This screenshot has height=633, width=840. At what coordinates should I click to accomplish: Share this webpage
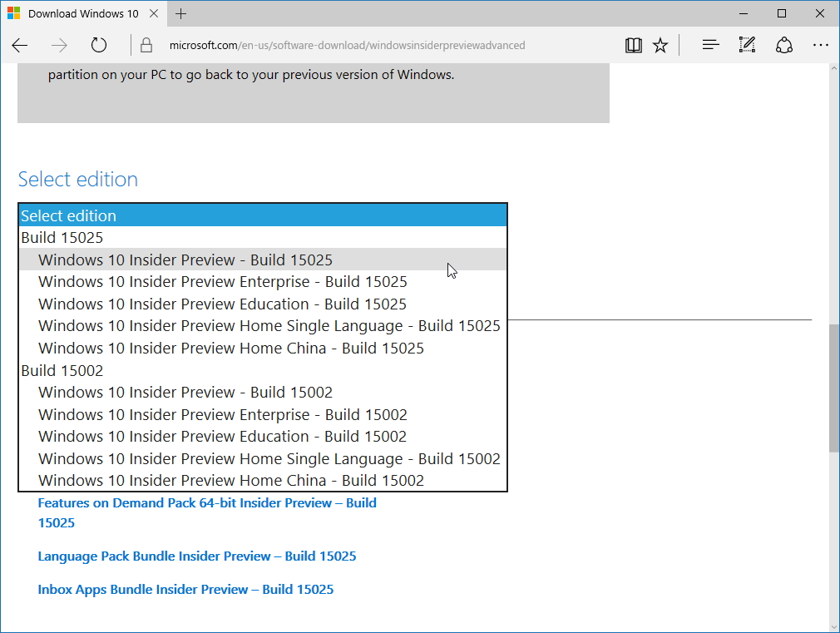(783, 45)
